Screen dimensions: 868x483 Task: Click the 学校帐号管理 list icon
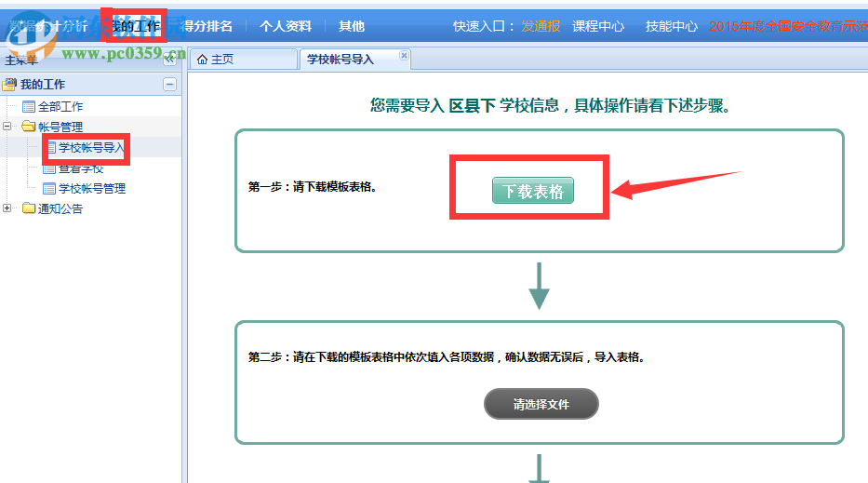pyautogui.click(x=49, y=188)
